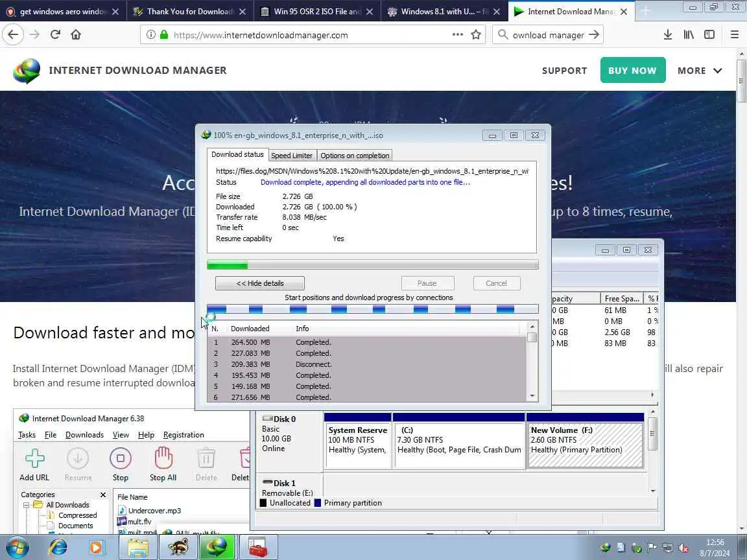Close the 'Win 95 OSR 2 ISO File' tab
This screenshot has width=747, height=560.
(x=370, y=12)
